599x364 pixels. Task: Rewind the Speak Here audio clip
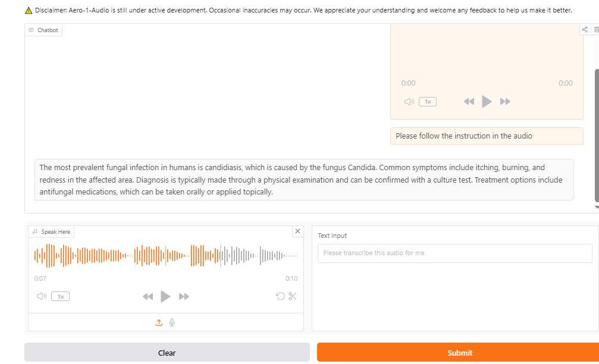[148, 296]
